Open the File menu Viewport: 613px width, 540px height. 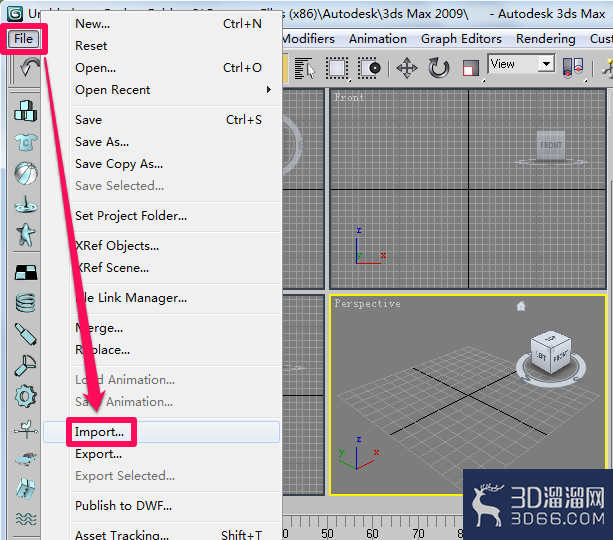tap(23, 39)
